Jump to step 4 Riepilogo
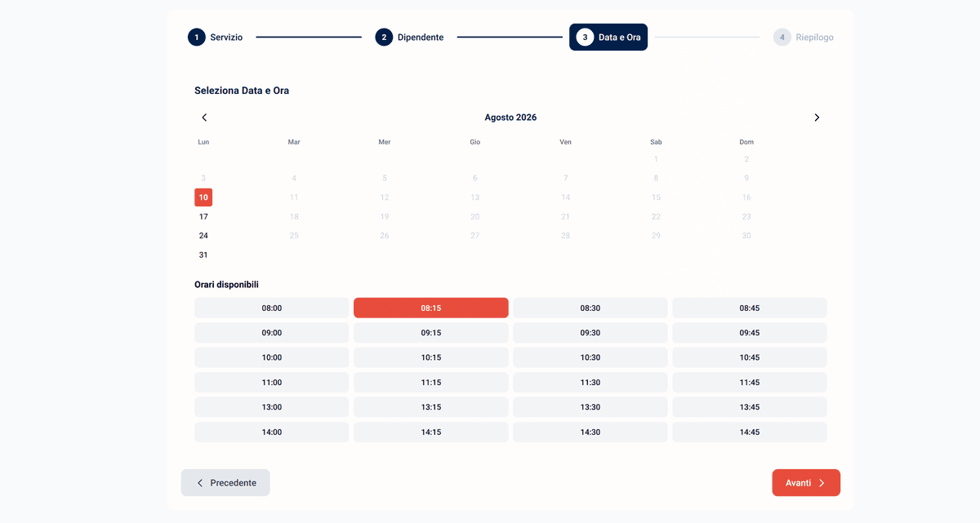 point(804,38)
